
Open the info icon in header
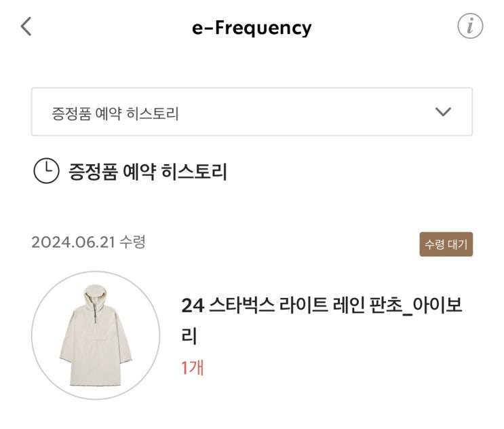[x=470, y=27]
